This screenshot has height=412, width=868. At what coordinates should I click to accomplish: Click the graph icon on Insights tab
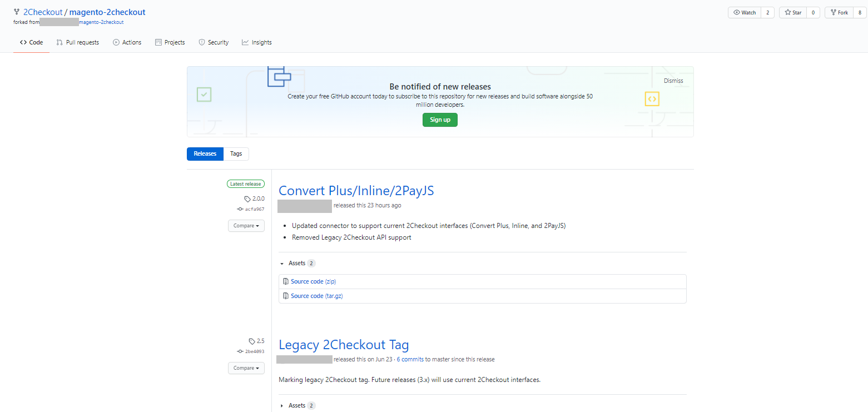(x=245, y=42)
